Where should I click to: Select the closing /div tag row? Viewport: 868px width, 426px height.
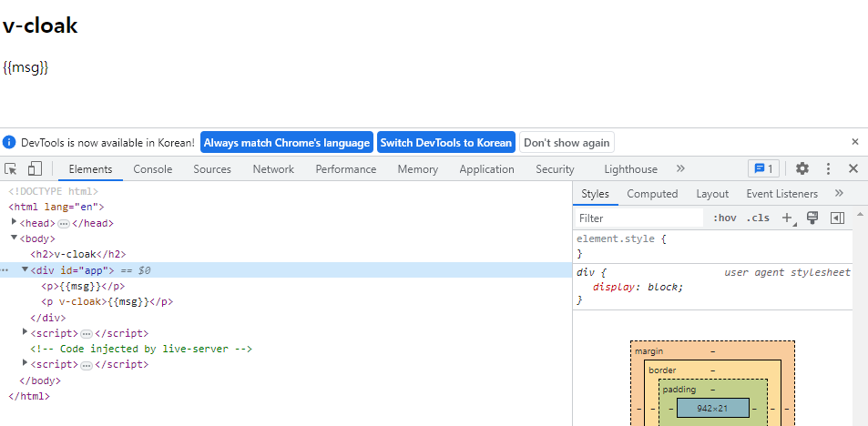[x=47, y=318]
